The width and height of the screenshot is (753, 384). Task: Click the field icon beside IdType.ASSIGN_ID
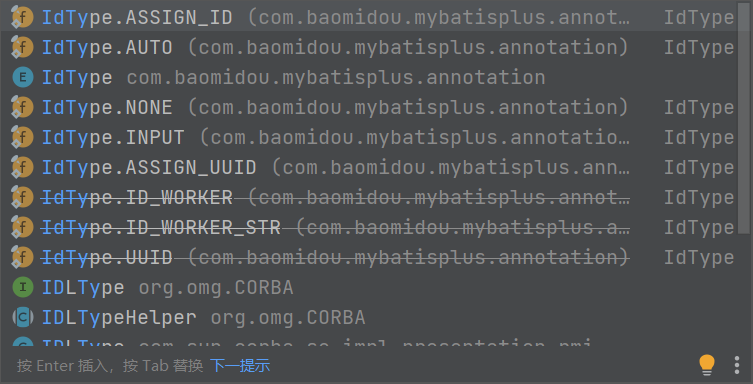tap(22, 18)
